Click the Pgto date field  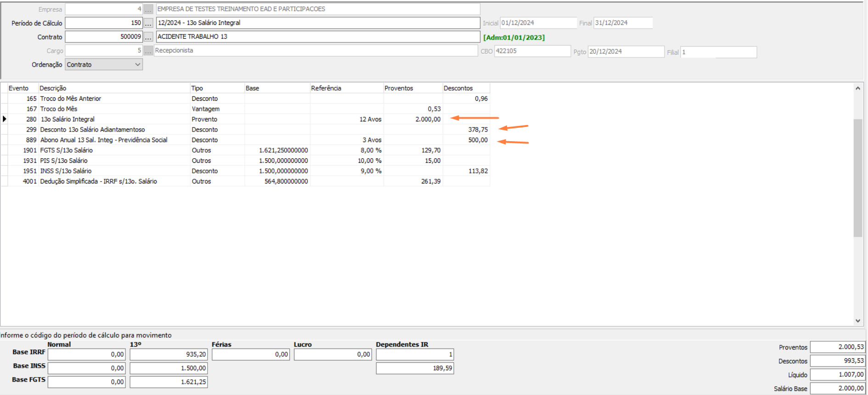626,52
